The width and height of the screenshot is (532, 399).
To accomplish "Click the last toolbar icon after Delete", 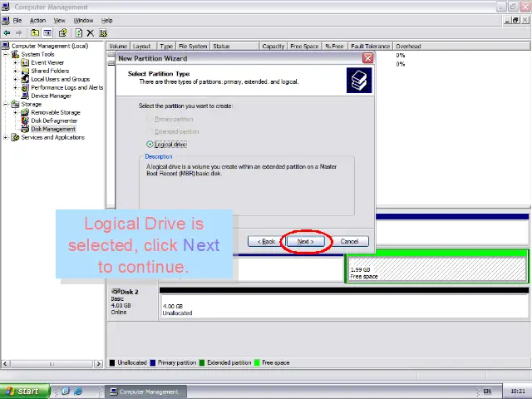I will point(103,33).
